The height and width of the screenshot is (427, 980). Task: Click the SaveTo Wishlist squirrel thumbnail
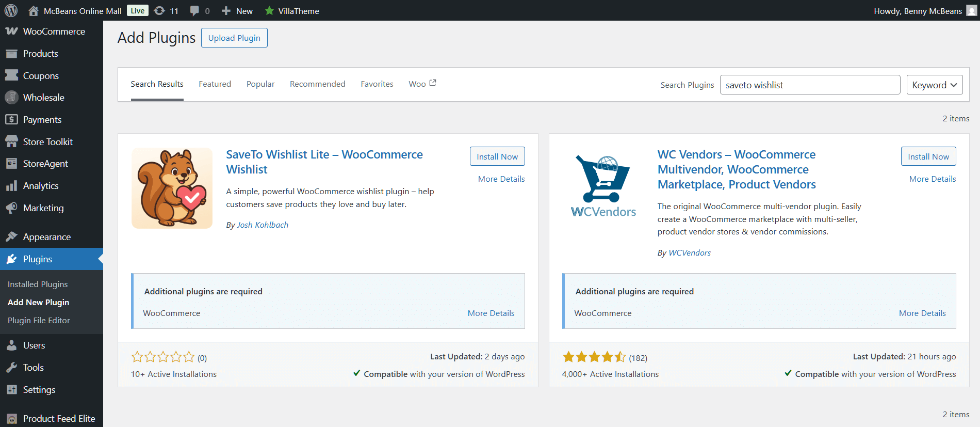tap(172, 188)
